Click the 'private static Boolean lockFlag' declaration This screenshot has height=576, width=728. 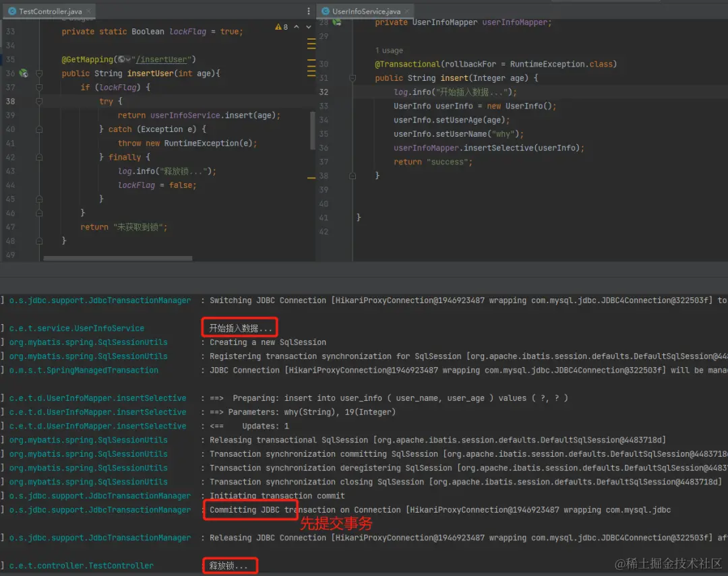click(x=152, y=32)
